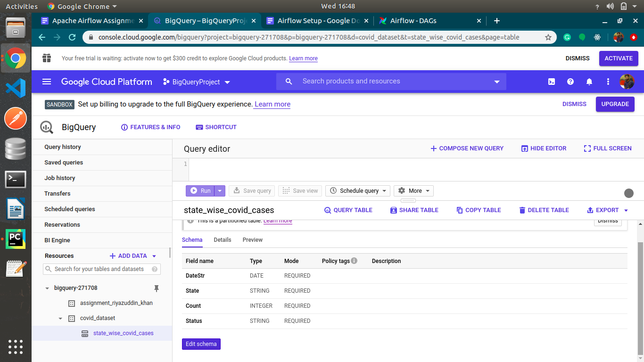Click the Edit schema button
644x362 pixels.
click(201, 344)
